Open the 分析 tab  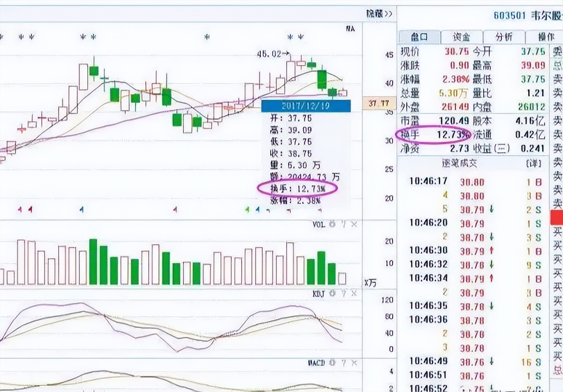[x=503, y=37]
